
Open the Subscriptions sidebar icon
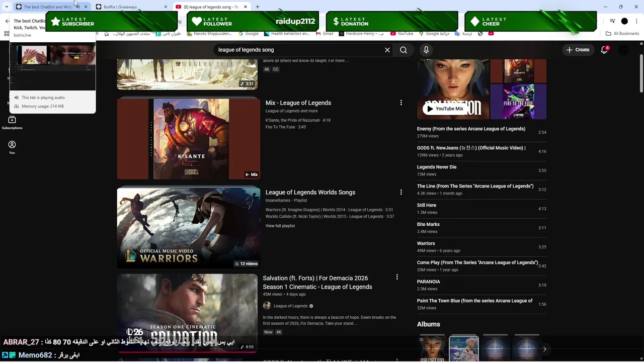12,122
